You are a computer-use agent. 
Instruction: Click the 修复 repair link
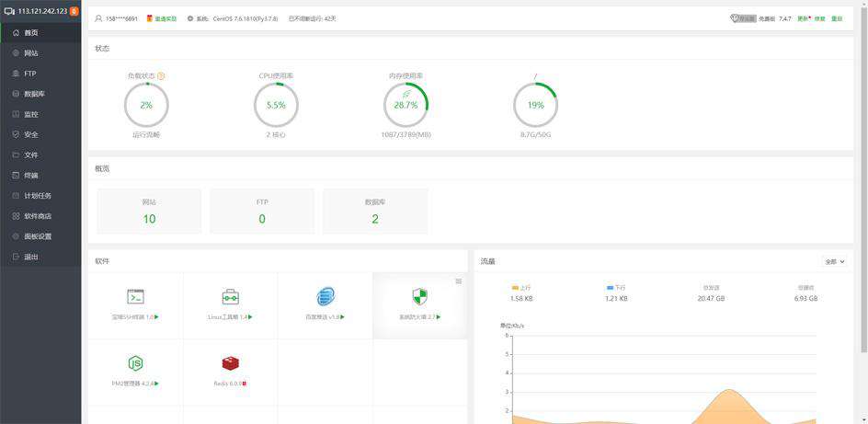coord(819,18)
